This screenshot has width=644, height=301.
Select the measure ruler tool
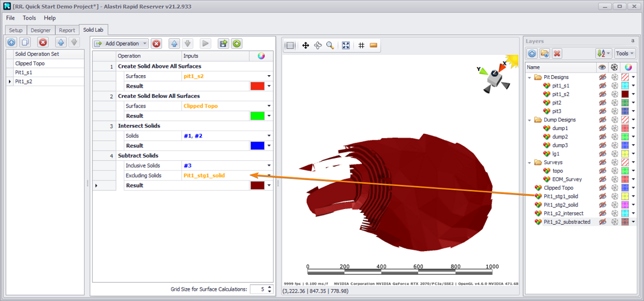[374, 46]
